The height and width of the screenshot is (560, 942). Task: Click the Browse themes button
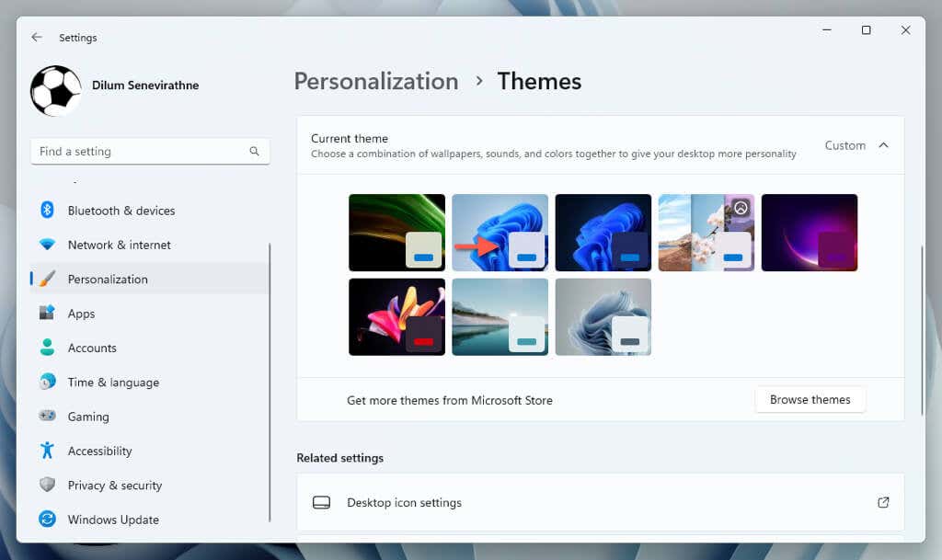[x=810, y=399]
